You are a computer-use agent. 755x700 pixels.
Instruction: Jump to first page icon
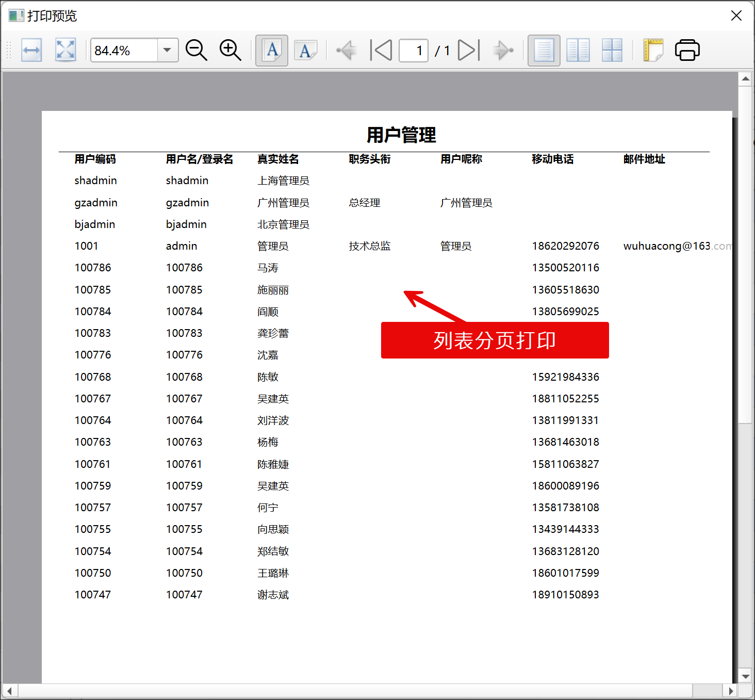point(381,51)
